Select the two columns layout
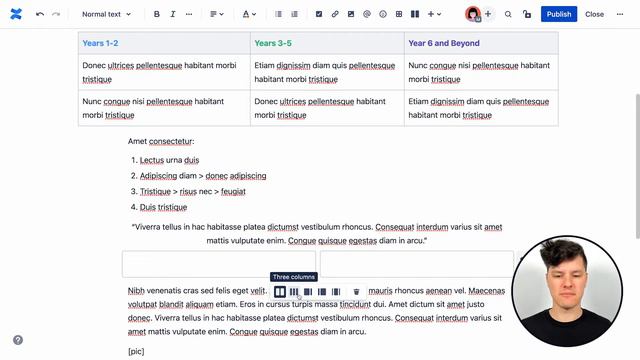 click(x=280, y=291)
